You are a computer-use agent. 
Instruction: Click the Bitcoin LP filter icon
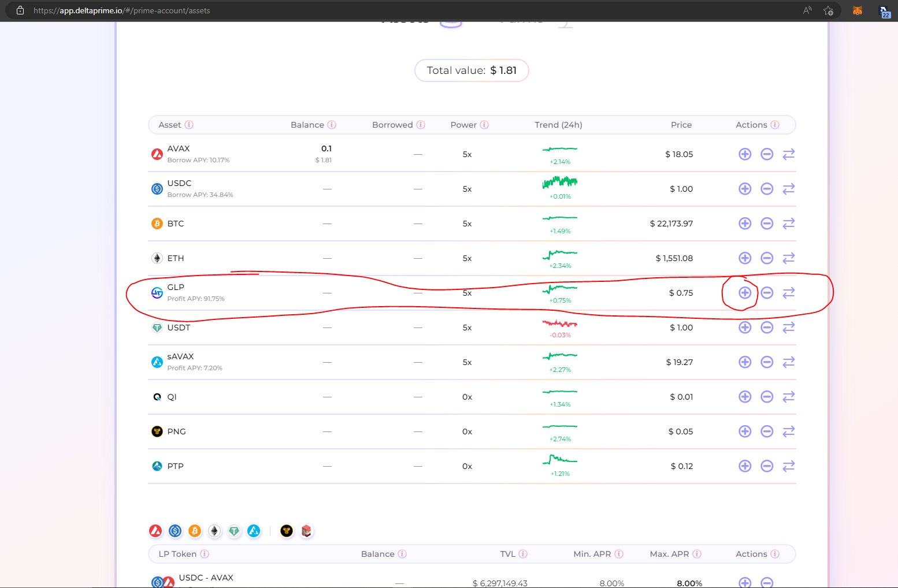pyautogui.click(x=194, y=531)
